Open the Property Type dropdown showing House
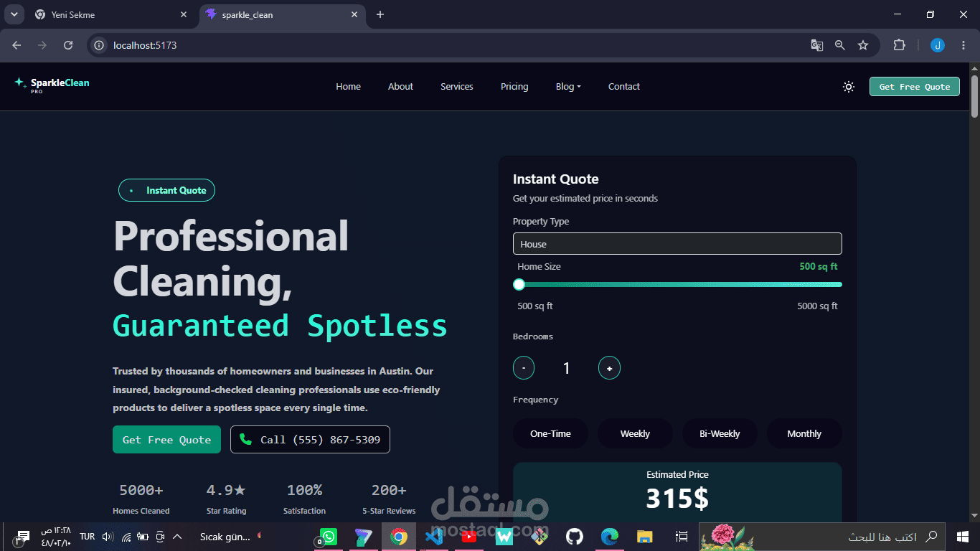The height and width of the screenshot is (551, 980). coord(677,244)
